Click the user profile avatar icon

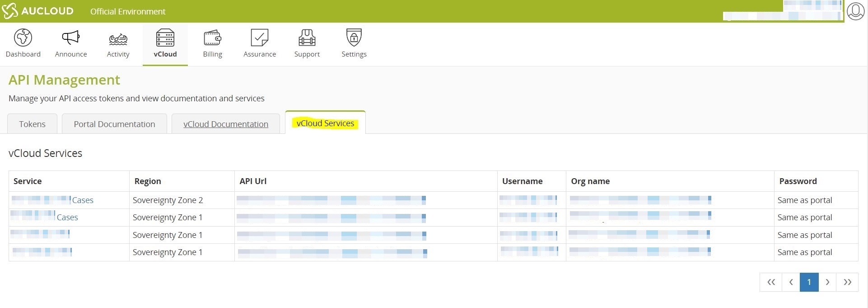click(x=855, y=11)
